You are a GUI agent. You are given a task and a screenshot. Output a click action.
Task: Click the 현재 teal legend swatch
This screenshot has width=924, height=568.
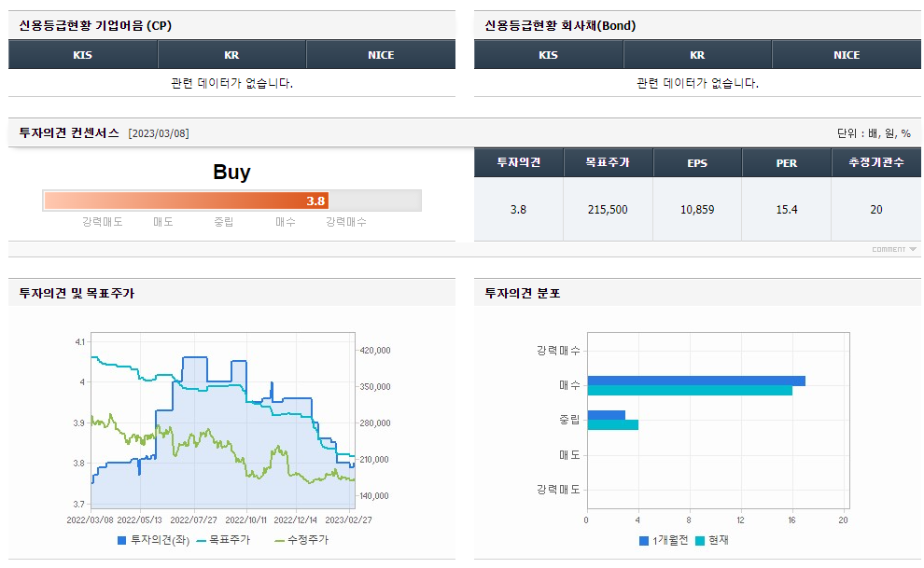[x=700, y=540]
